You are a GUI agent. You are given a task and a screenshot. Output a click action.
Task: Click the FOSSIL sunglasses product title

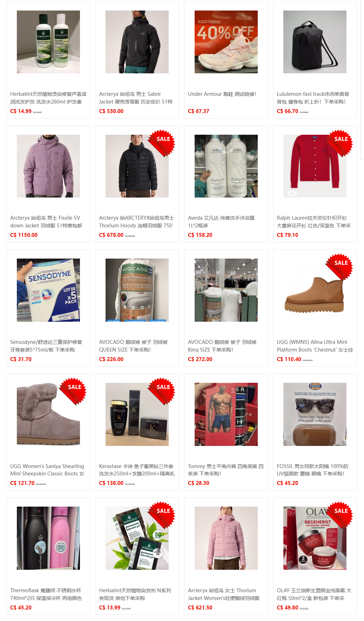(312, 470)
